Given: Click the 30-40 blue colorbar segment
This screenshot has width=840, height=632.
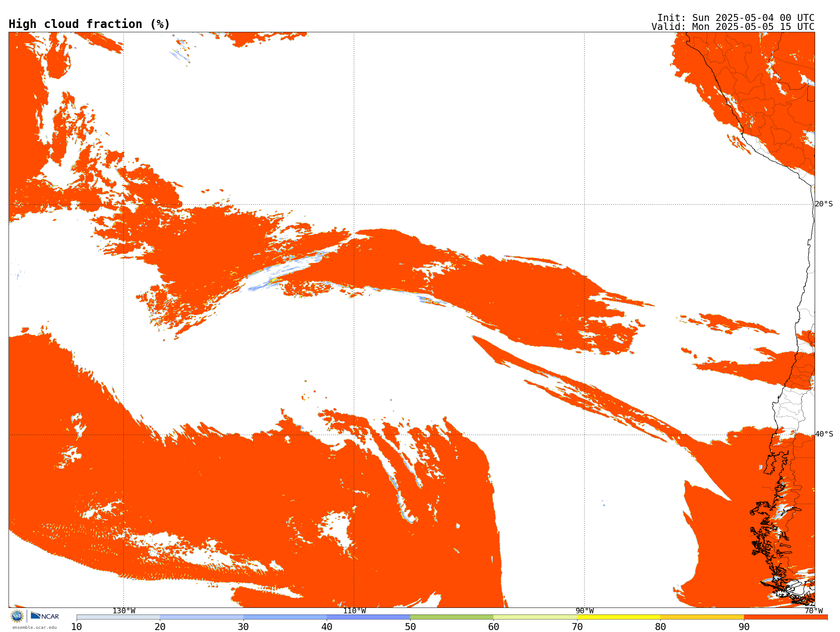Looking at the screenshot, I should pyautogui.click(x=285, y=617).
